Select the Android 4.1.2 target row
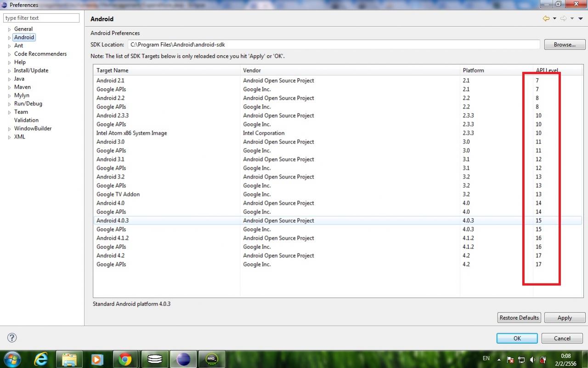Screen dimensions: 588x368 pos(338,238)
